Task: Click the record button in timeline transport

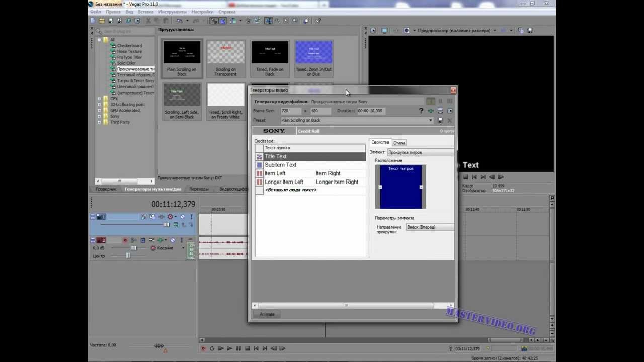Action: (203, 348)
